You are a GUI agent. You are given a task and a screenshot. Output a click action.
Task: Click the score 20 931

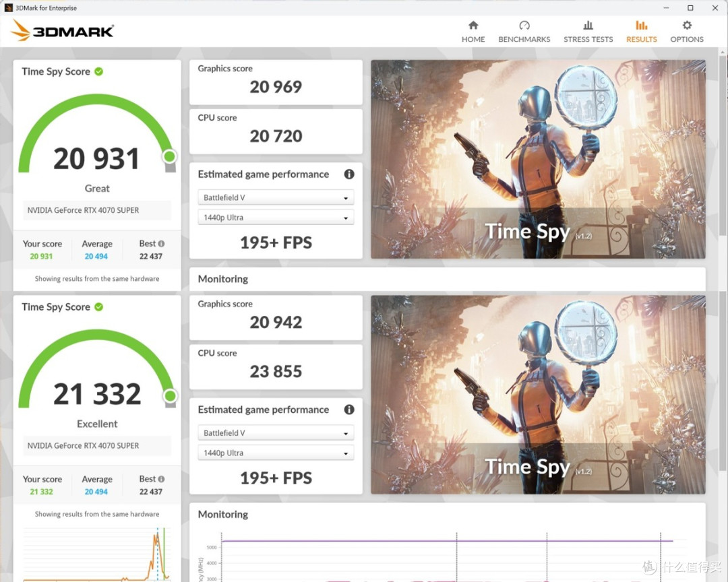[96, 159]
